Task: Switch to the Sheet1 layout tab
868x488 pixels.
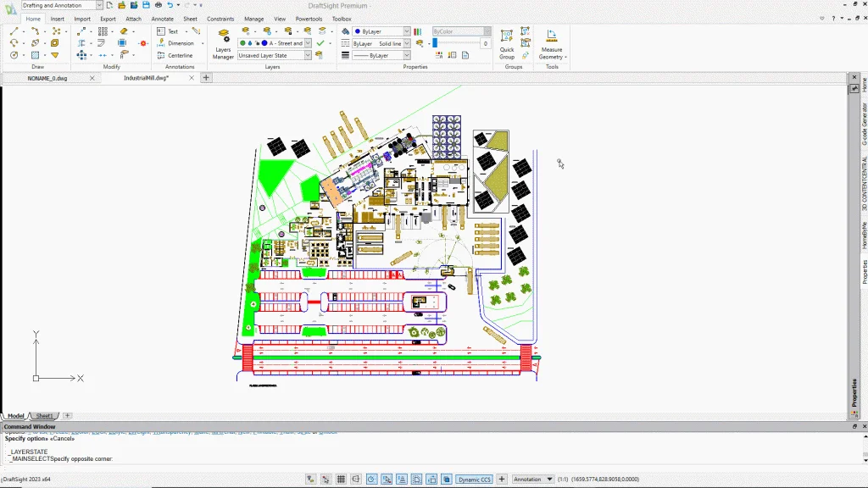Action: click(x=44, y=416)
